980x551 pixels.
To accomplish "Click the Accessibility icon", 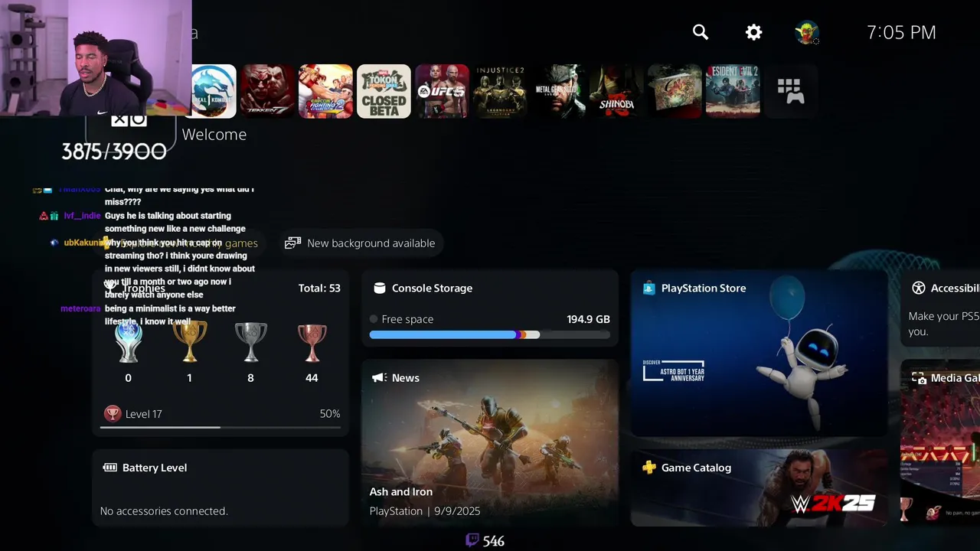I will click(x=919, y=289).
